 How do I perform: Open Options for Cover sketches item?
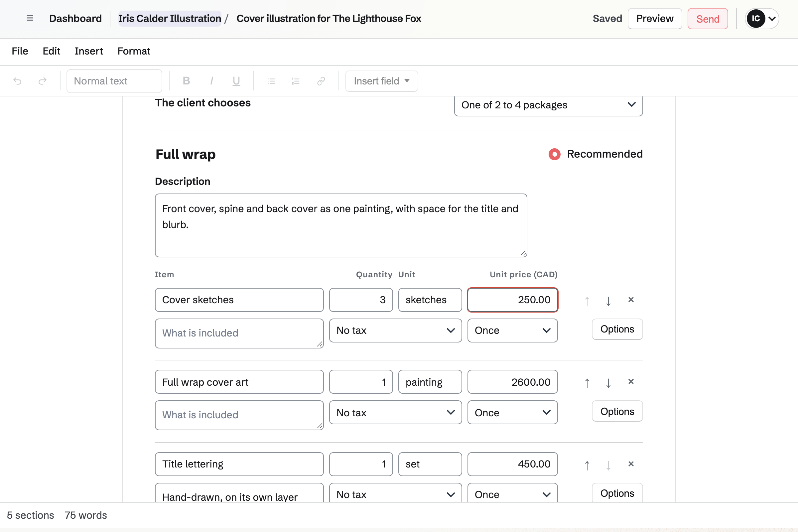(x=617, y=329)
